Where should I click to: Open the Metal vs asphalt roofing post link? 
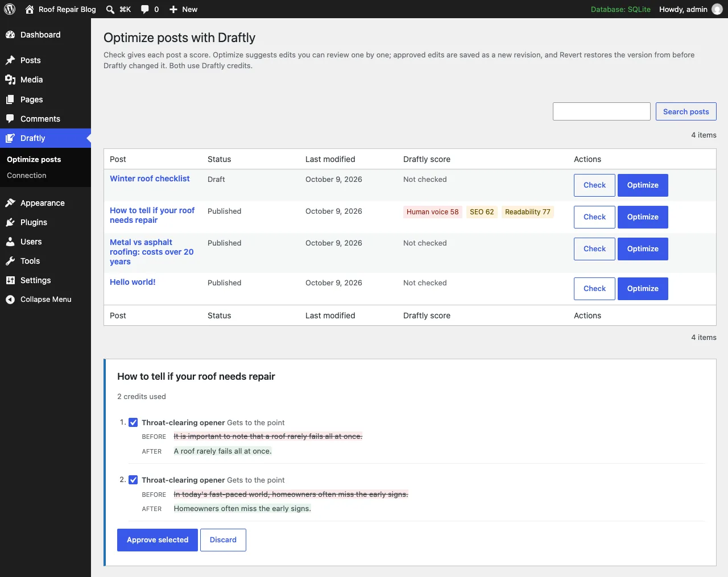[152, 252]
